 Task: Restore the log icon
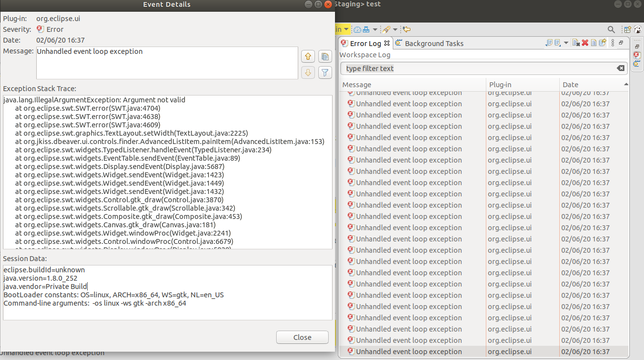click(x=602, y=43)
